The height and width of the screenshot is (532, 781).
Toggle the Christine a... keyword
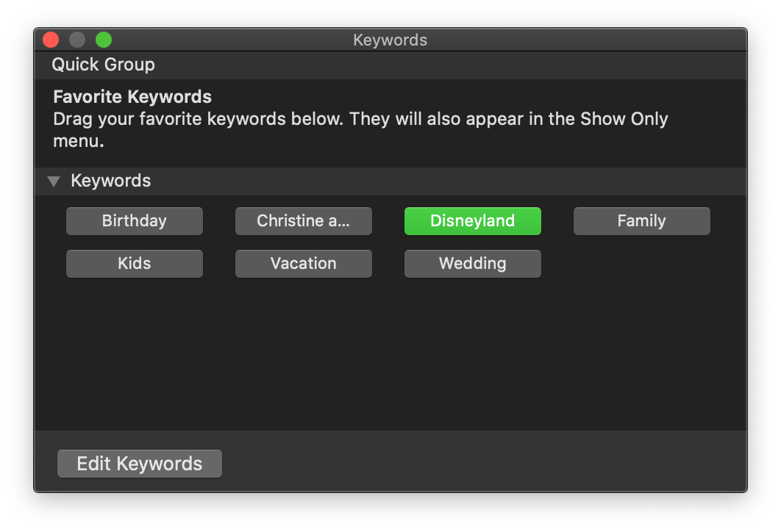[x=303, y=221]
